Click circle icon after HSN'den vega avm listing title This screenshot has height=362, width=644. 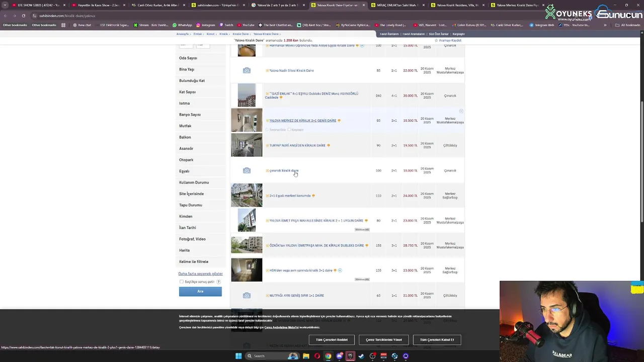point(340,270)
